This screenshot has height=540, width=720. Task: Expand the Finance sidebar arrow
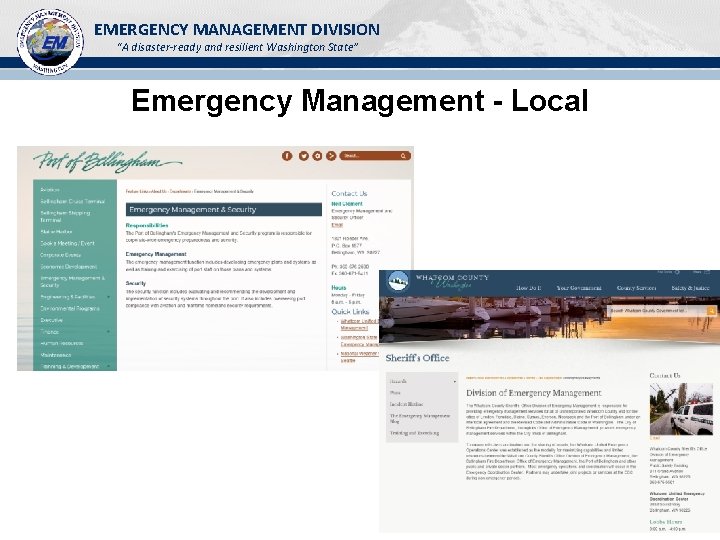click(x=109, y=332)
